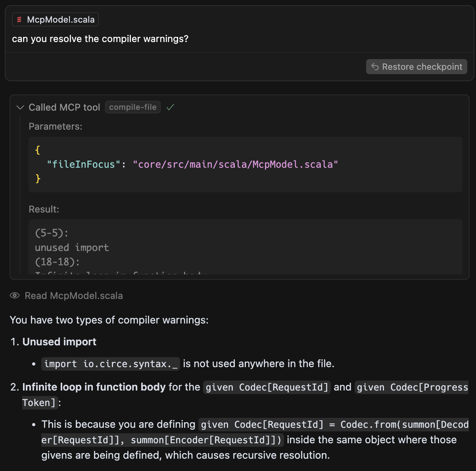The image size is (476, 471).
Task: Click the compile-file tool badge
Action: point(133,107)
